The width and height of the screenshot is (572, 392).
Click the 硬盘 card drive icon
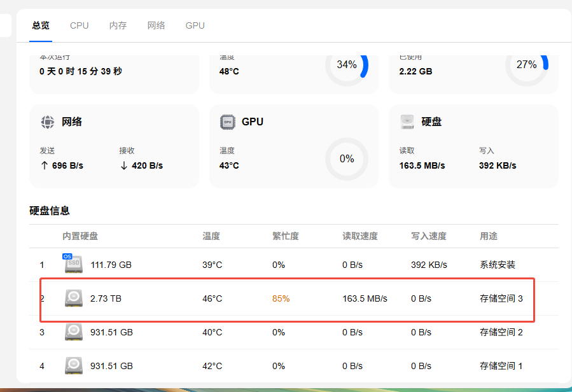(x=407, y=122)
